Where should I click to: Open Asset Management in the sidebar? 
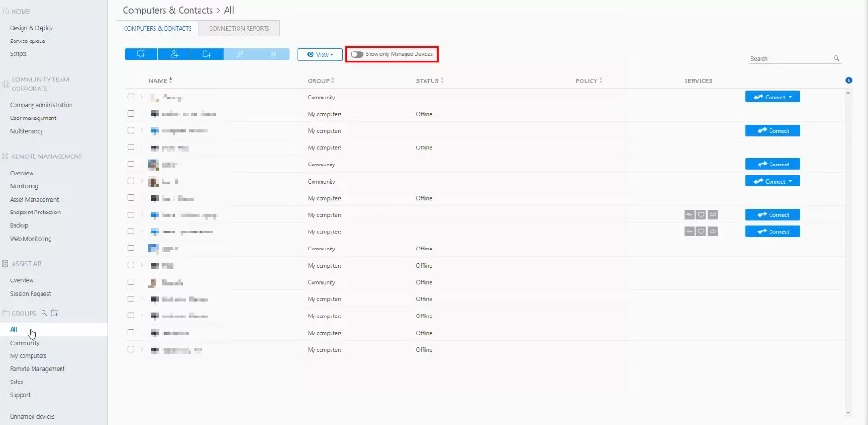coord(34,199)
